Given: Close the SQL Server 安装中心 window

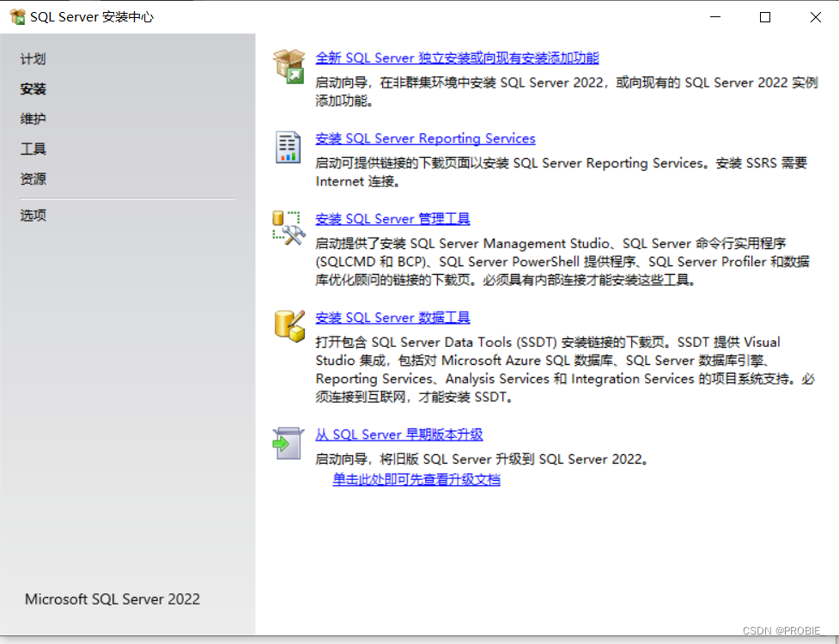Looking at the screenshot, I should click(x=816, y=17).
